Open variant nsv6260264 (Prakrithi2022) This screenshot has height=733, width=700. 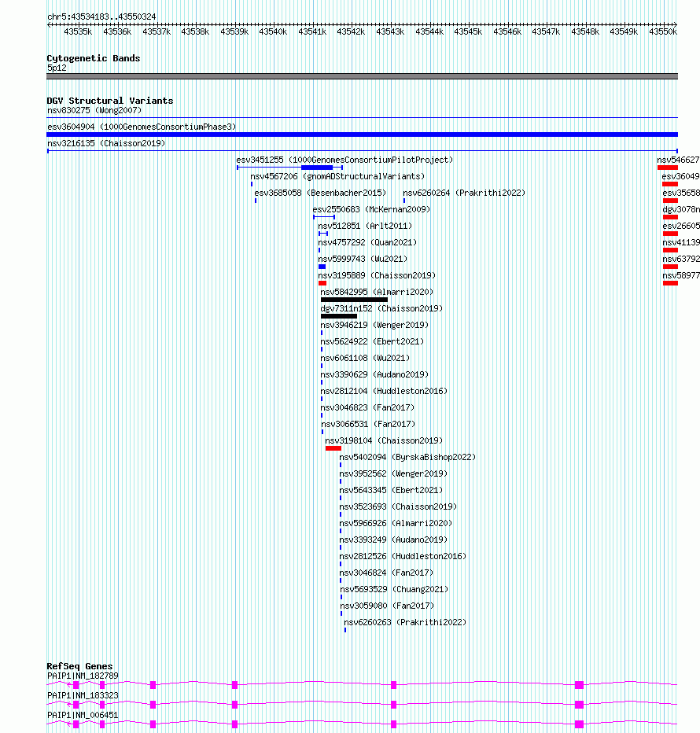[464, 193]
